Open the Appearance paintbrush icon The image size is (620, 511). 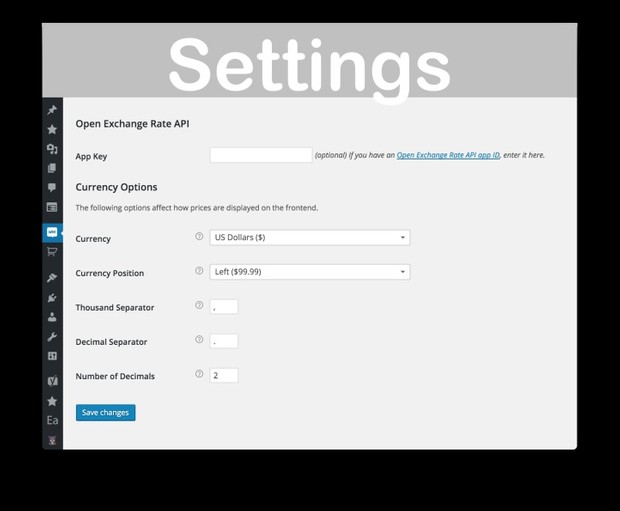[x=52, y=278]
